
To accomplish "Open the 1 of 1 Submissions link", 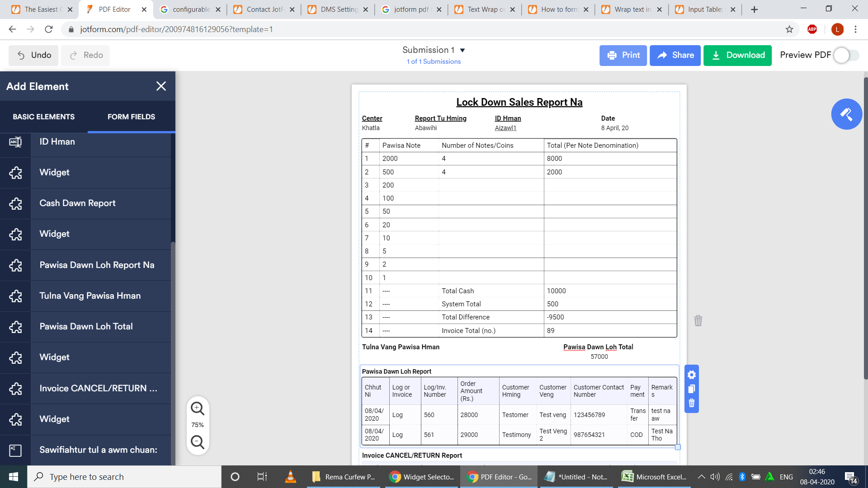I will tap(434, 61).
